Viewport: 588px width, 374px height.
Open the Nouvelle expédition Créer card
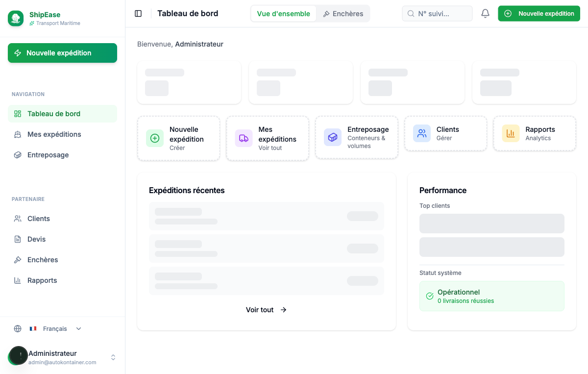click(x=178, y=138)
